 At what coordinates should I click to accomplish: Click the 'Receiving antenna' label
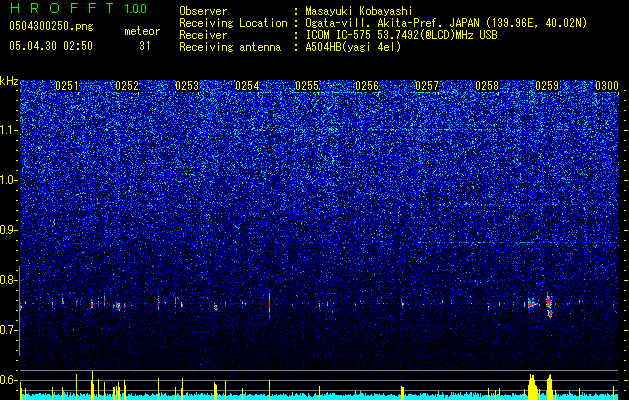(230, 47)
